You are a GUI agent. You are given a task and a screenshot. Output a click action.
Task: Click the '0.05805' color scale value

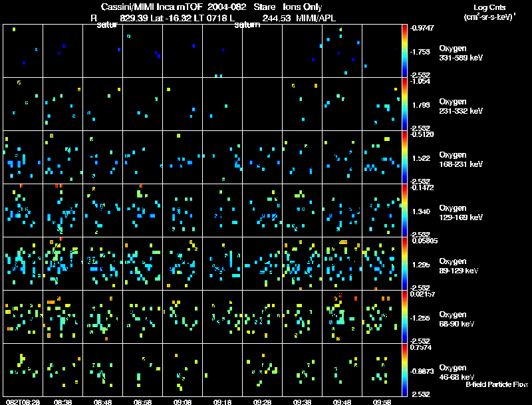point(424,241)
